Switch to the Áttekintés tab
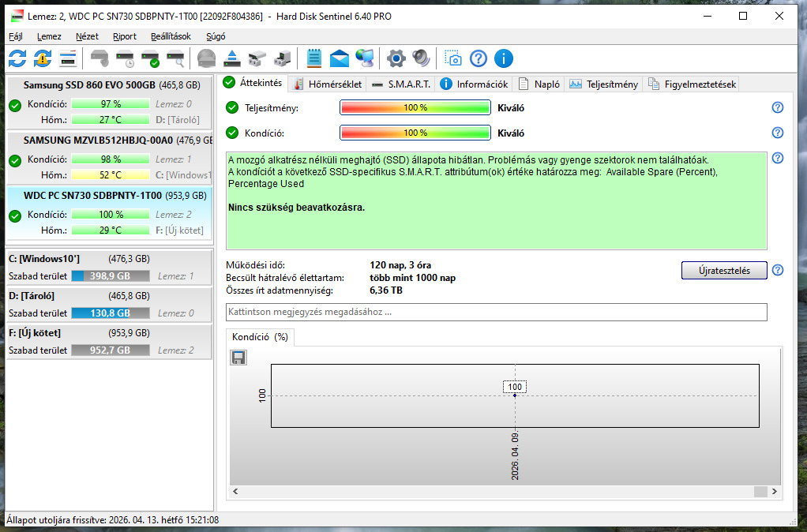 (x=253, y=83)
